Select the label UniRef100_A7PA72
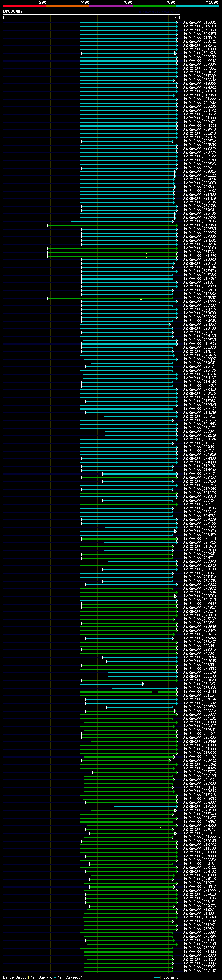The image size is (222, 980). coord(199,122)
